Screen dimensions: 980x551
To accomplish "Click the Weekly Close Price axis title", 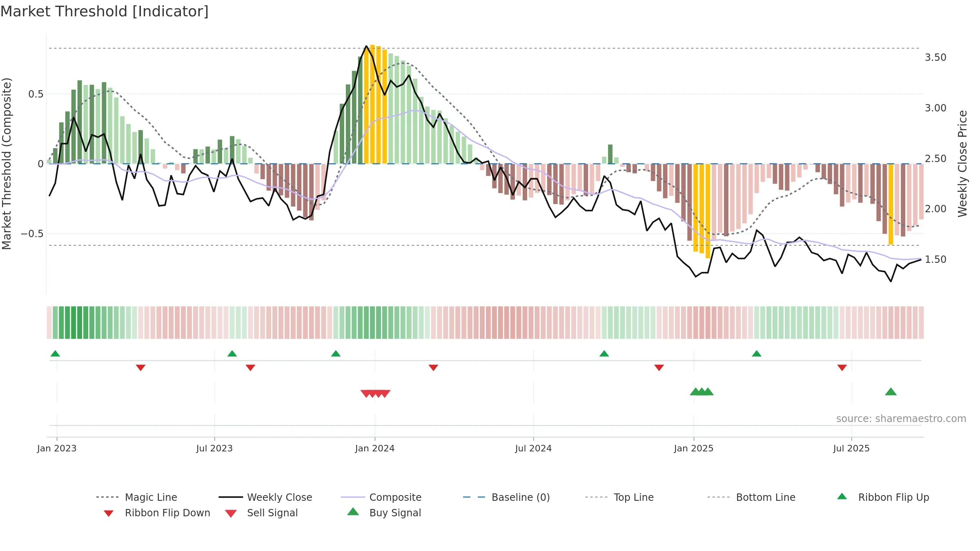I will 962,163.
